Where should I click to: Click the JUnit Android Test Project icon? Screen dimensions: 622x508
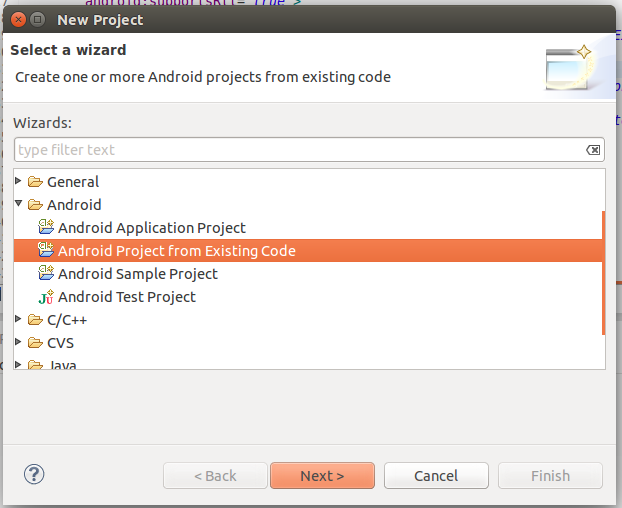coord(46,297)
